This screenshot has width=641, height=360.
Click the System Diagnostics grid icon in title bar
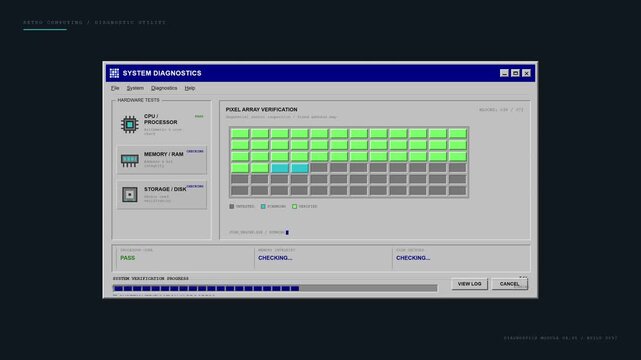coord(114,73)
